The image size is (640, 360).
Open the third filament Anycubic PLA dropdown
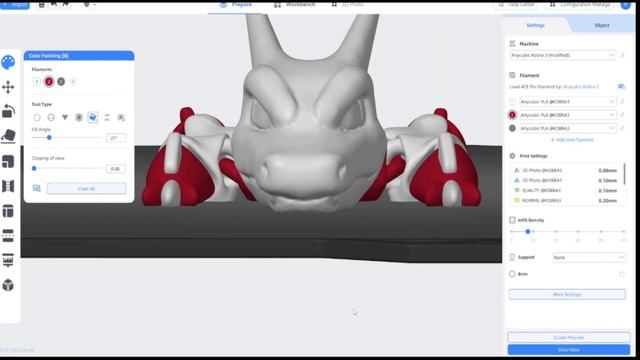coord(567,128)
